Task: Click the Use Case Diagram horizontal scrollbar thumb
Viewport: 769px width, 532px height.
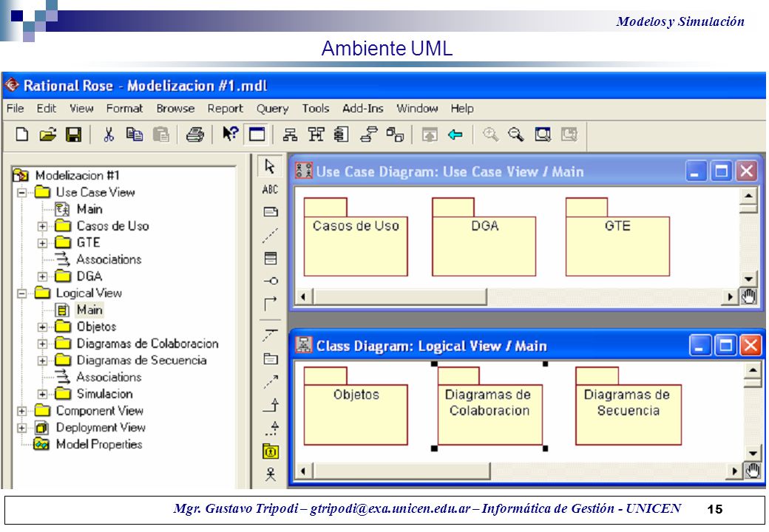Action: 400,296
